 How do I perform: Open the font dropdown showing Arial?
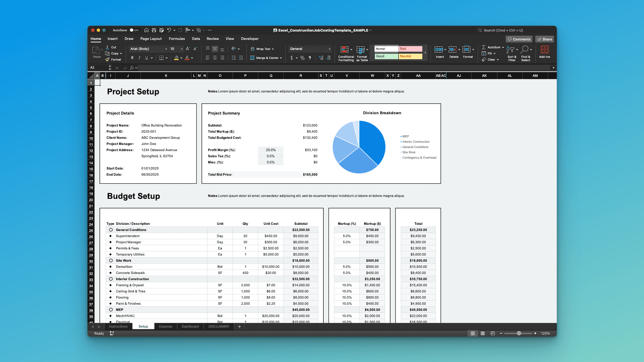148,49
